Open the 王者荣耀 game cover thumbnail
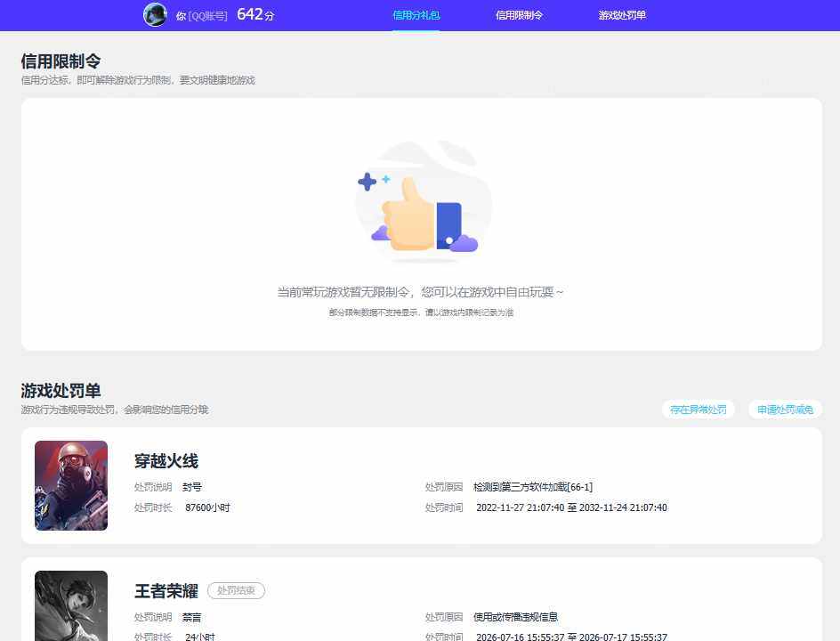 71,605
